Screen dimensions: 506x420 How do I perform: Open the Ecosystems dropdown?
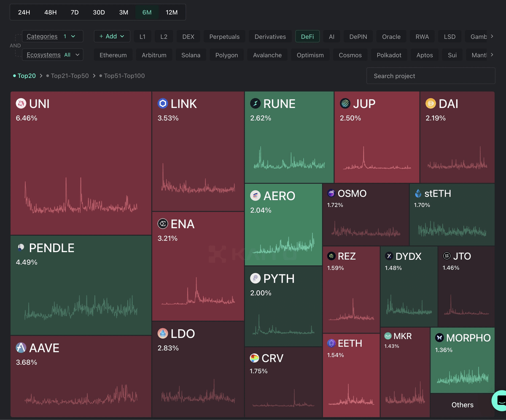pyautogui.click(x=52, y=55)
